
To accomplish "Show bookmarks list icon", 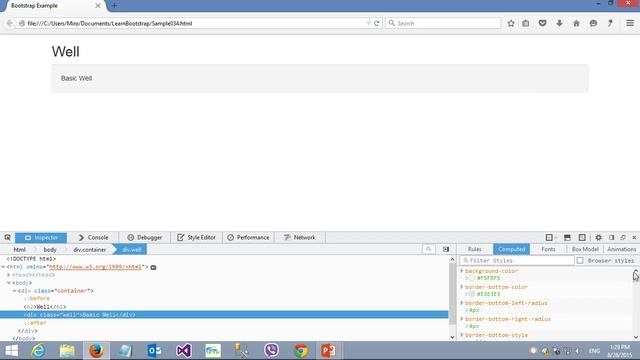I will [526, 23].
